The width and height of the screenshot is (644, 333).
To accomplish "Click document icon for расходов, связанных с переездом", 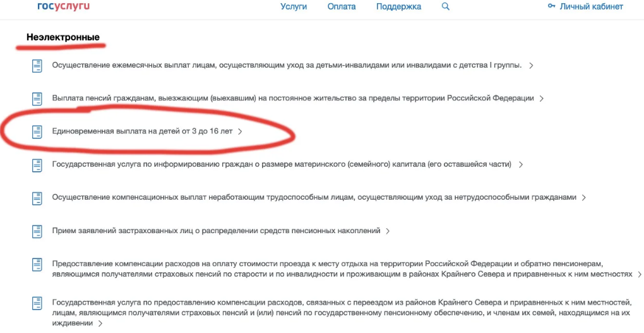I will tap(37, 304).
